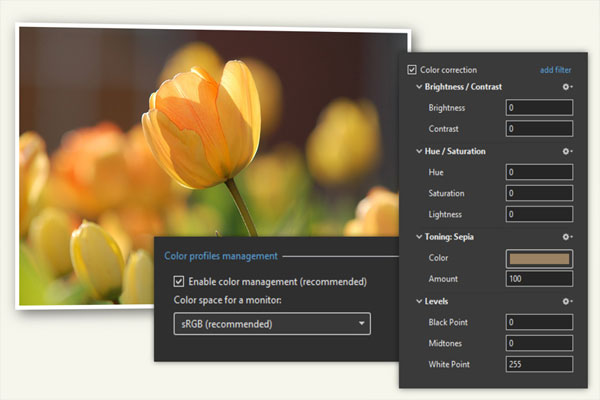
Task: Click the Brightness value field
Action: 539,108
